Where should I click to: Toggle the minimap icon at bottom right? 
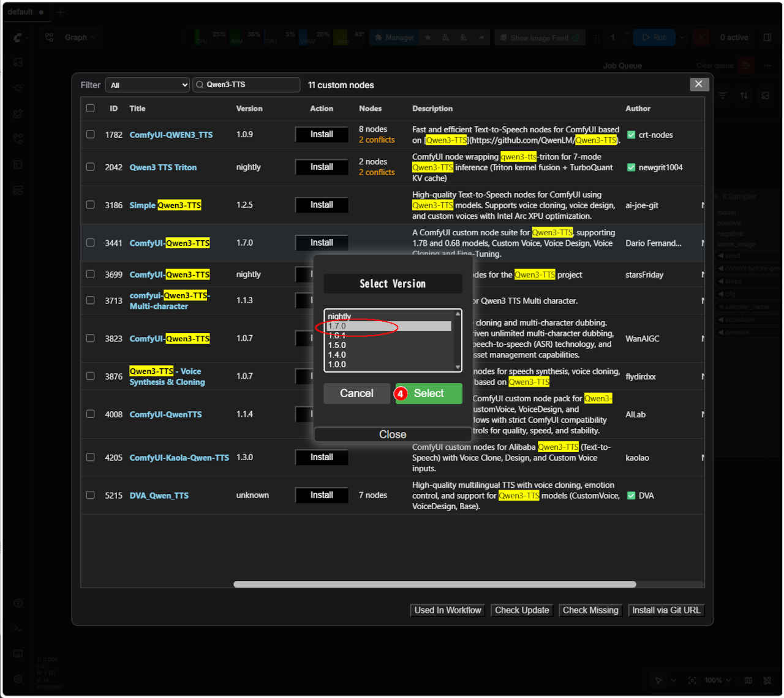click(748, 680)
